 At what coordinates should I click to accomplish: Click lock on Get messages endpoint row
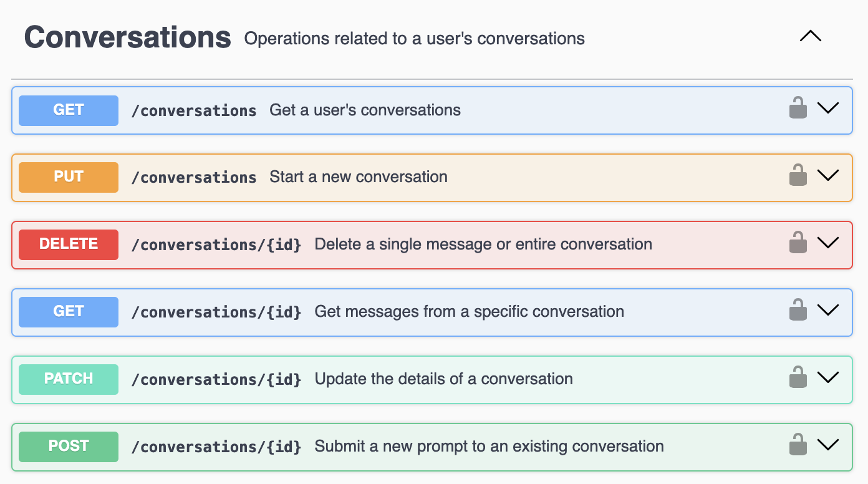(798, 311)
